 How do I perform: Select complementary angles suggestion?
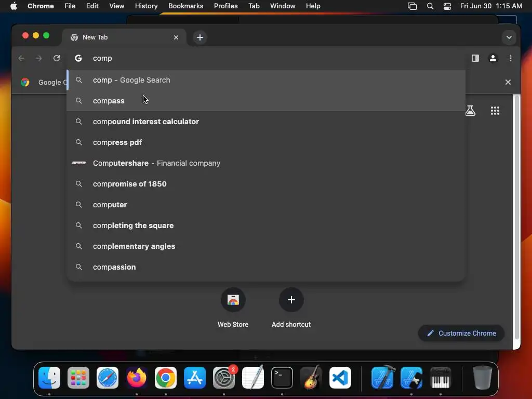tap(266, 246)
